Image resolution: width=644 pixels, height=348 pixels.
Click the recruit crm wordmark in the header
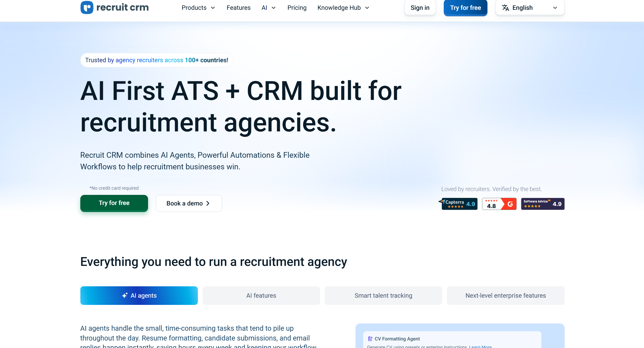(122, 7)
